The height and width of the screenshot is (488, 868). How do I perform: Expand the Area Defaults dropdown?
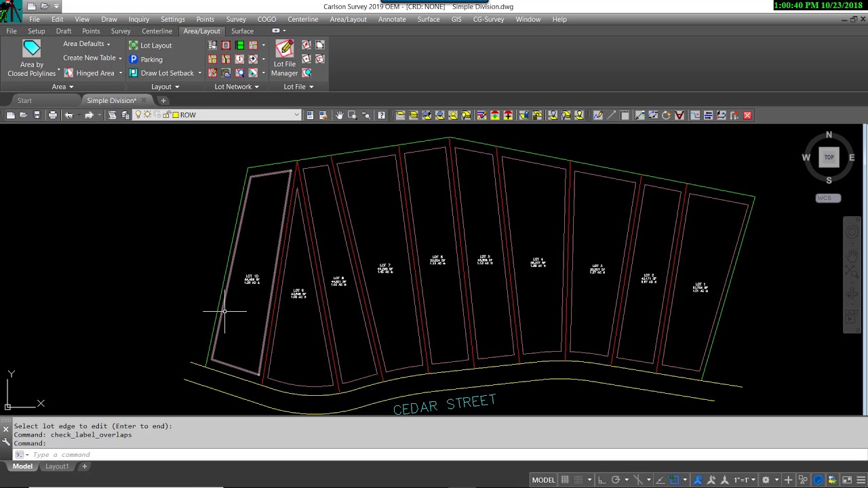pos(87,44)
